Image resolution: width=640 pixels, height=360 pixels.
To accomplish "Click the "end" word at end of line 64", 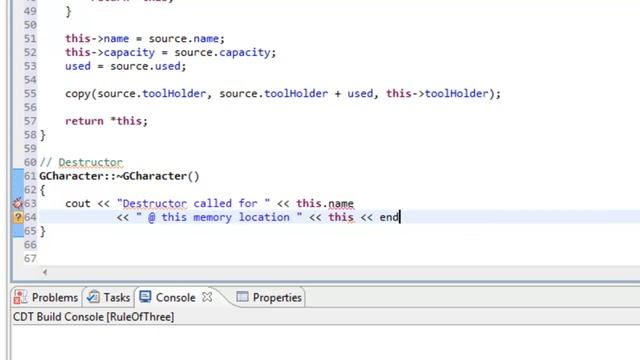I will (389, 217).
